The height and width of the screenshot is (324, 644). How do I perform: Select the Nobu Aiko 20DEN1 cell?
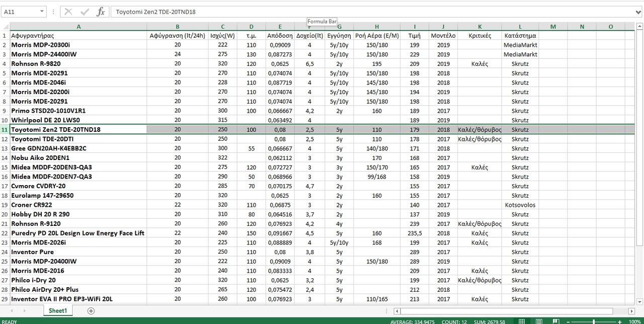(x=78, y=158)
